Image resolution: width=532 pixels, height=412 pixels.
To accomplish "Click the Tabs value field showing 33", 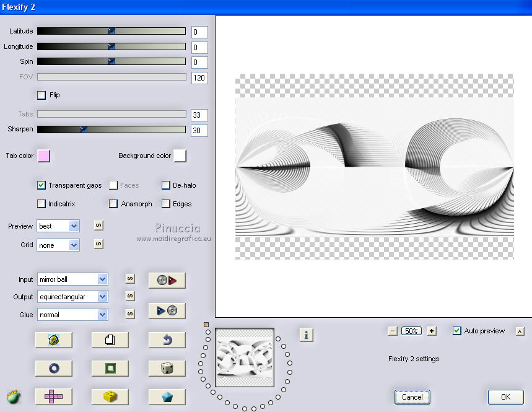I will pos(199,115).
